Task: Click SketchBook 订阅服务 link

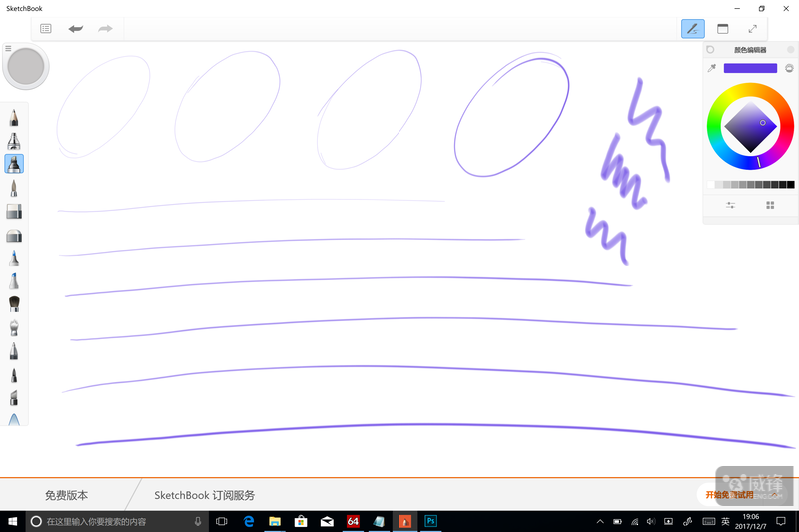Action: pos(204,495)
